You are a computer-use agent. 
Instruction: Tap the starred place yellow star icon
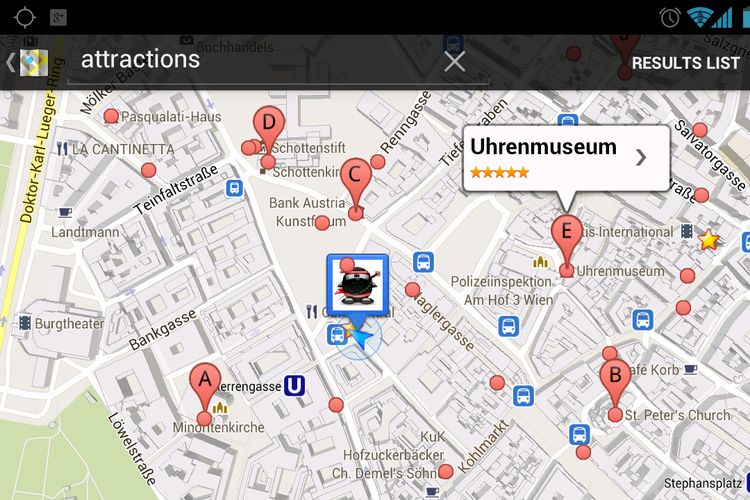708,239
